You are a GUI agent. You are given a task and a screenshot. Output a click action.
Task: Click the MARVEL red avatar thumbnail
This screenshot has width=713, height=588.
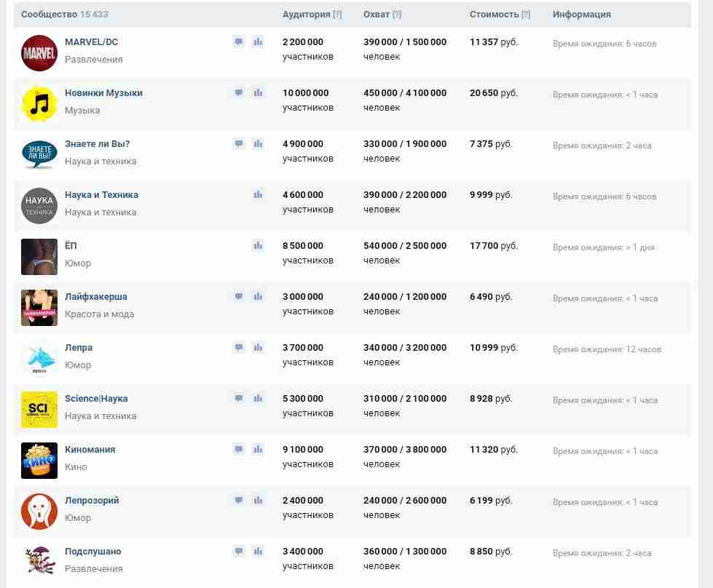39,52
